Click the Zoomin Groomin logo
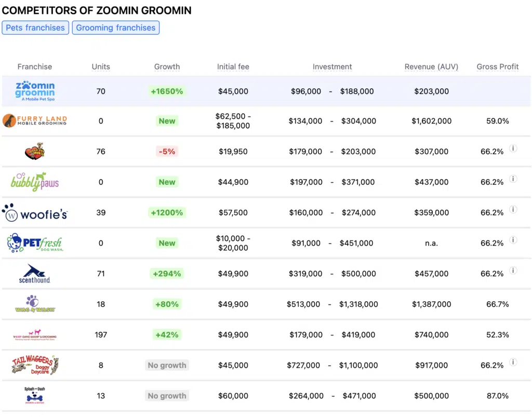This screenshot has height=417, width=532. point(34,91)
